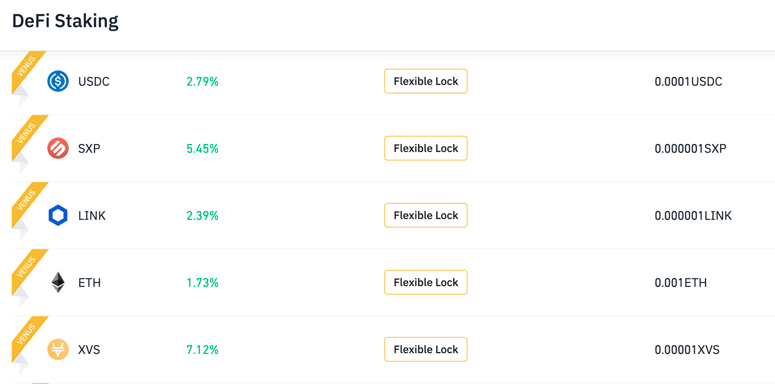Click the 0.001ETH minimum amount

[681, 283]
